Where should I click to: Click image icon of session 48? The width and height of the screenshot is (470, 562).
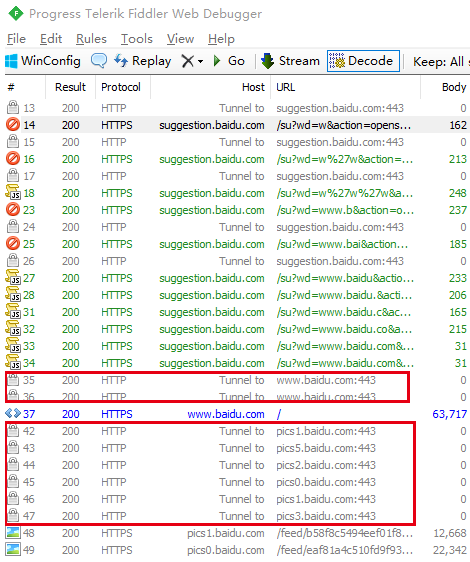coord(13,533)
